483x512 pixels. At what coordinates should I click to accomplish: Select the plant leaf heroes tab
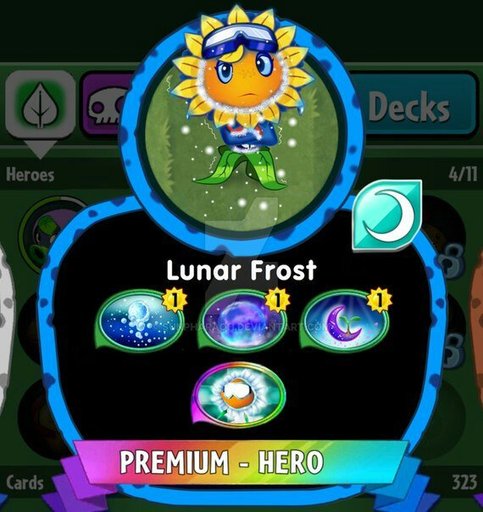tap(40, 105)
